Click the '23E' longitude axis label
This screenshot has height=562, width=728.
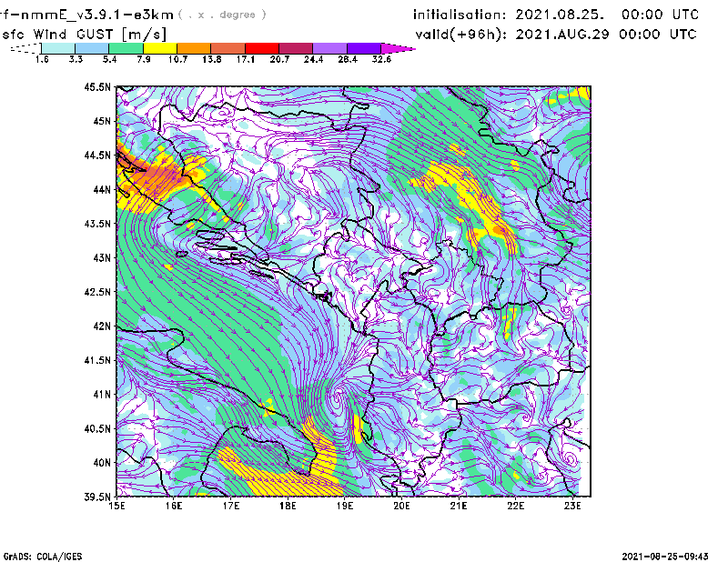click(572, 506)
